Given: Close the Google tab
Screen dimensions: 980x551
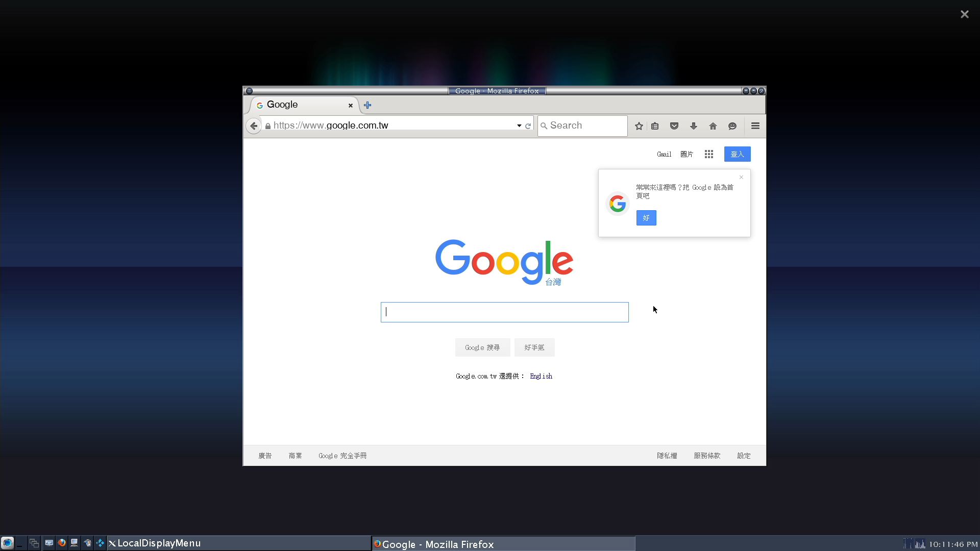Looking at the screenshot, I should [x=351, y=106].
